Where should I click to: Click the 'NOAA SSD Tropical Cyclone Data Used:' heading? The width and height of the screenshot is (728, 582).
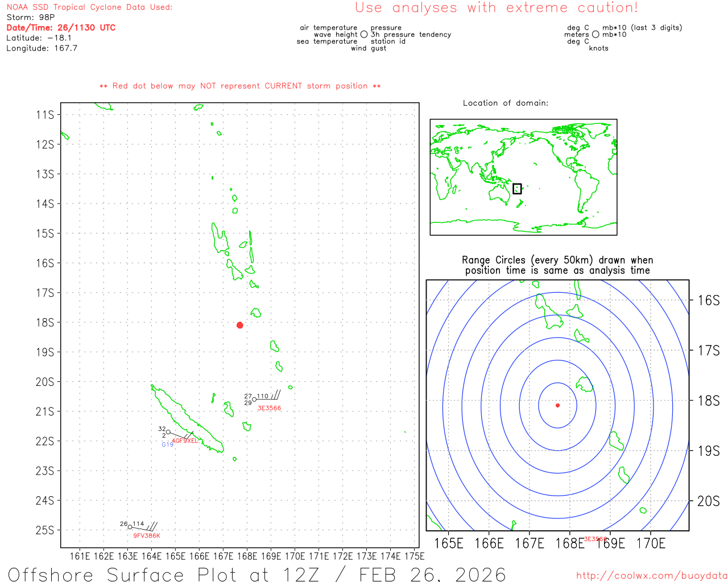click(x=89, y=7)
